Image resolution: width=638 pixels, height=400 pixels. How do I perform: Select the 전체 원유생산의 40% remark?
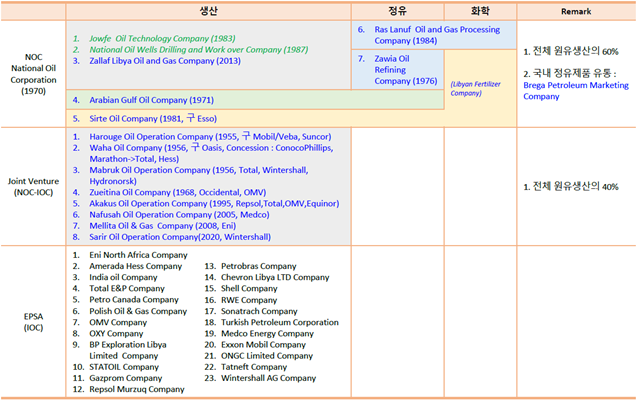570,187
